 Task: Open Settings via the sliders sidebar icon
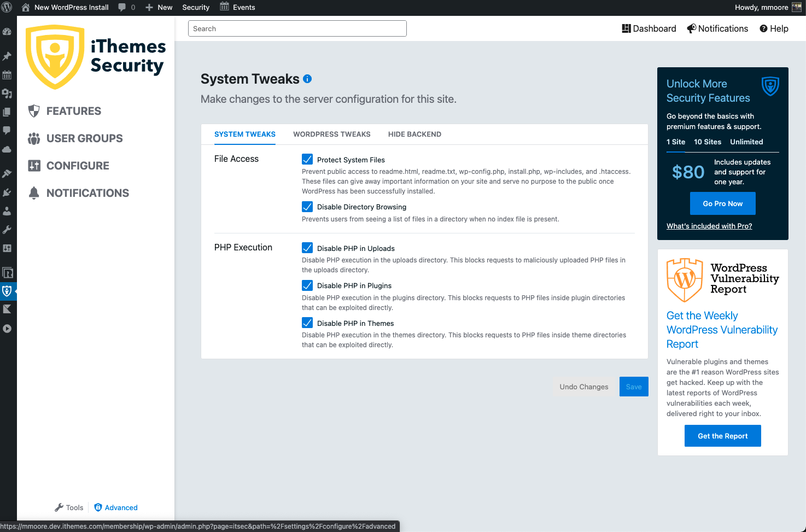[x=7, y=248]
